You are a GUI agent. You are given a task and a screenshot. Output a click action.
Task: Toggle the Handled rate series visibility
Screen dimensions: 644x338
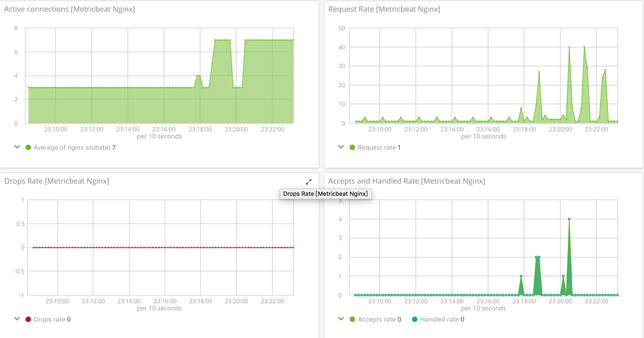coord(440,319)
